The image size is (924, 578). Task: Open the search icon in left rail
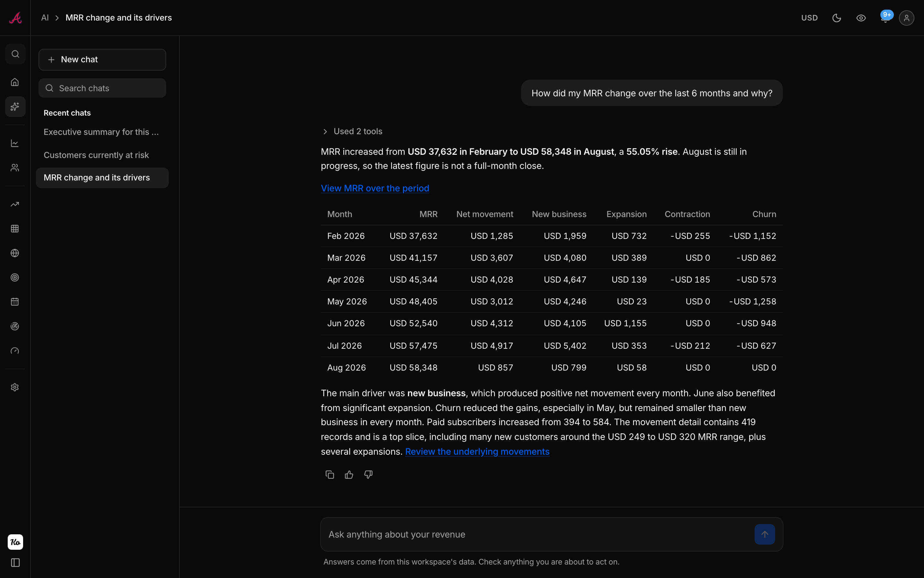click(x=15, y=54)
